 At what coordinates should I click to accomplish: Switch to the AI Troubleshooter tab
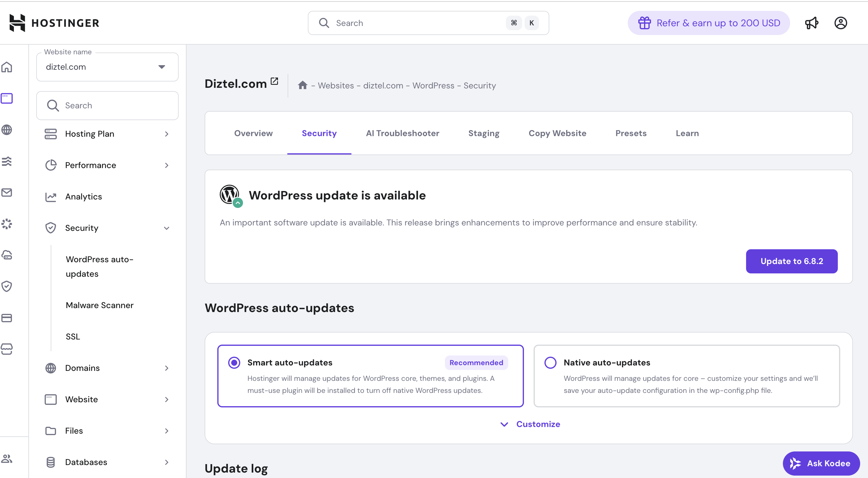402,133
